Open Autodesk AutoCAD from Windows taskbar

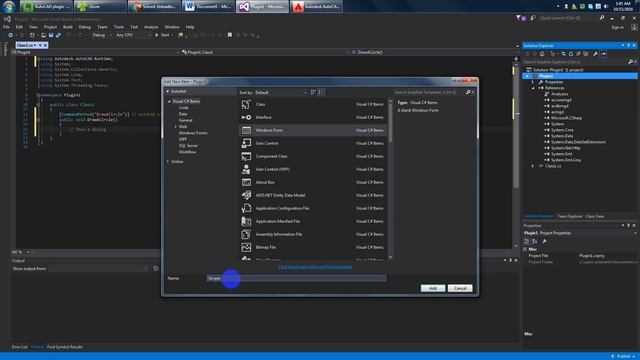click(x=317, y=7)
